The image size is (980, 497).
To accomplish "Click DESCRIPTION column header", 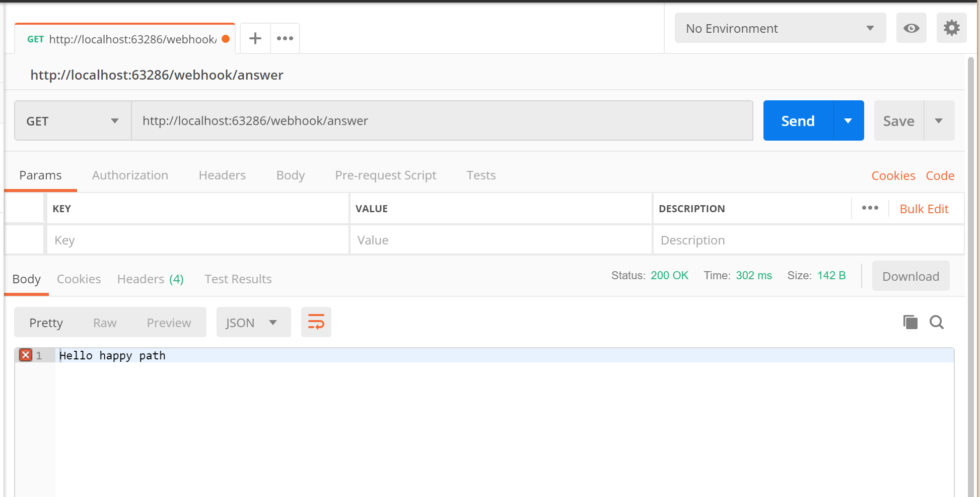I will tap(691, 209).
